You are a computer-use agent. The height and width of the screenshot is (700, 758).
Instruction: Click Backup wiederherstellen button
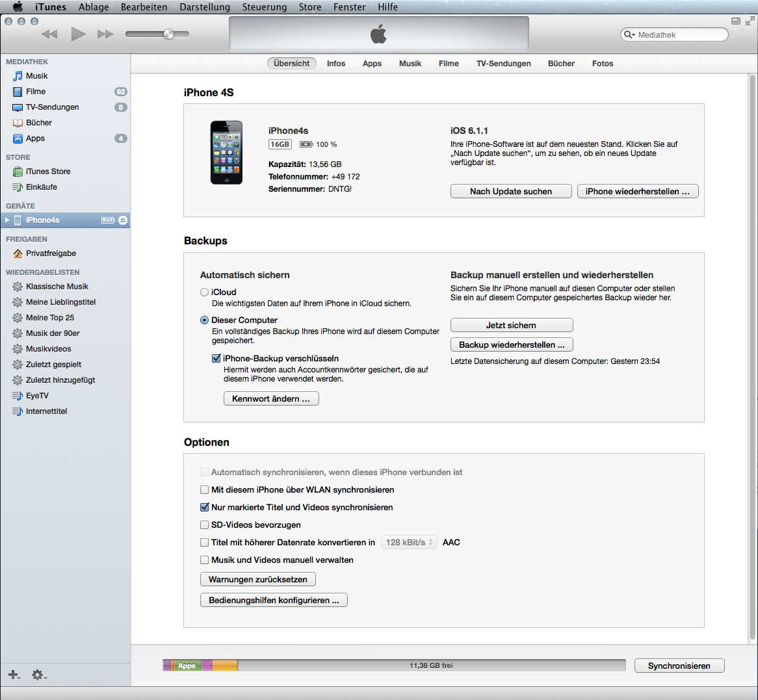pos(512,344)
